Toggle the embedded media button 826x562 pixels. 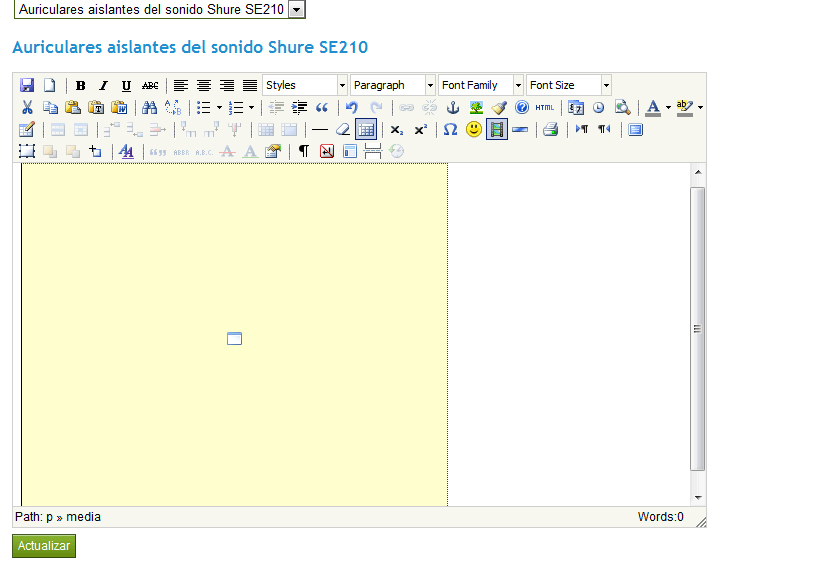497,130
